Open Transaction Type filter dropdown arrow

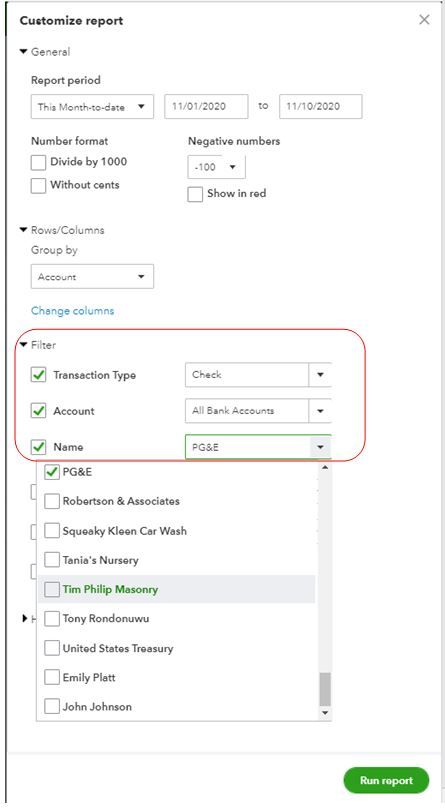320,375
